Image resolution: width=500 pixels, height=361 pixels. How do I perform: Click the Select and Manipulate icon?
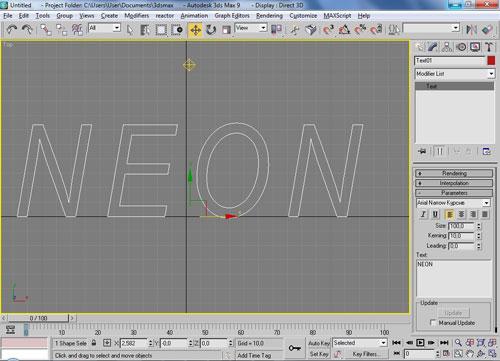tap(295, 30)
